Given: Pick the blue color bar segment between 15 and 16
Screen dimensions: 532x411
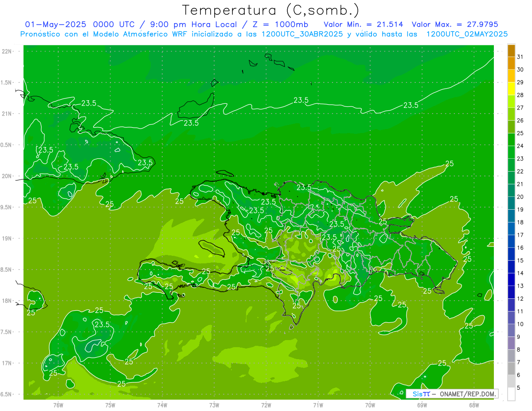Looking at the screenshot, I should point(511,254).
